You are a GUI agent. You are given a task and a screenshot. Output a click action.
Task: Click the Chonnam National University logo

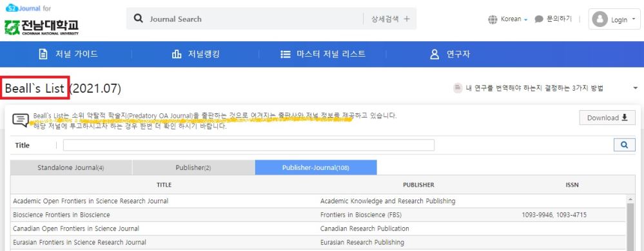tap(41, 28)
